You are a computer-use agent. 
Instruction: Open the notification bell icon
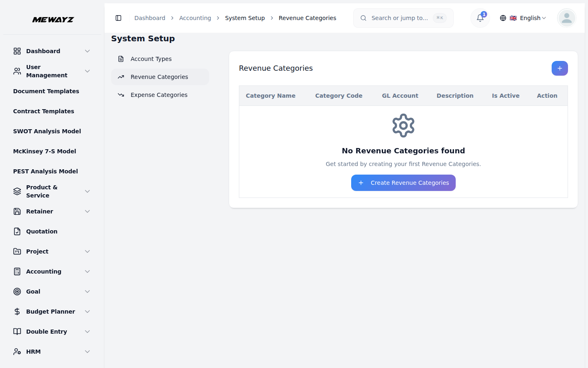480,18
